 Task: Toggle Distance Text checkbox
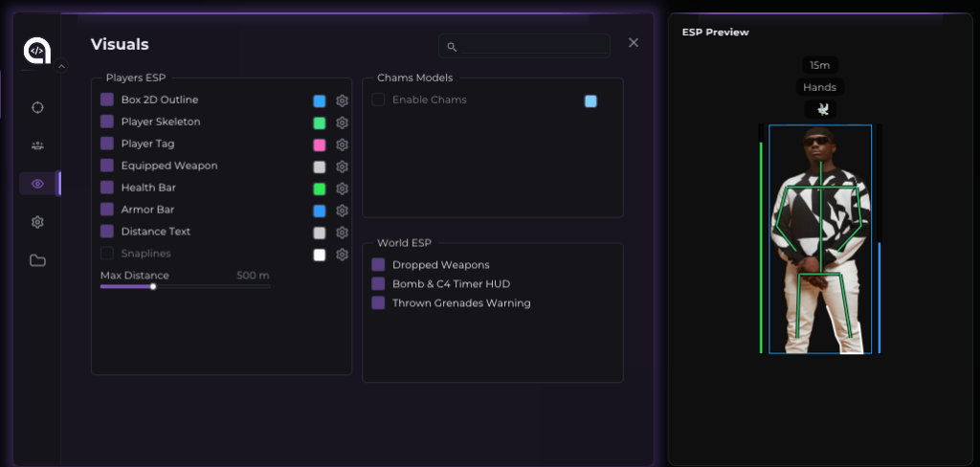pos(107,231)
